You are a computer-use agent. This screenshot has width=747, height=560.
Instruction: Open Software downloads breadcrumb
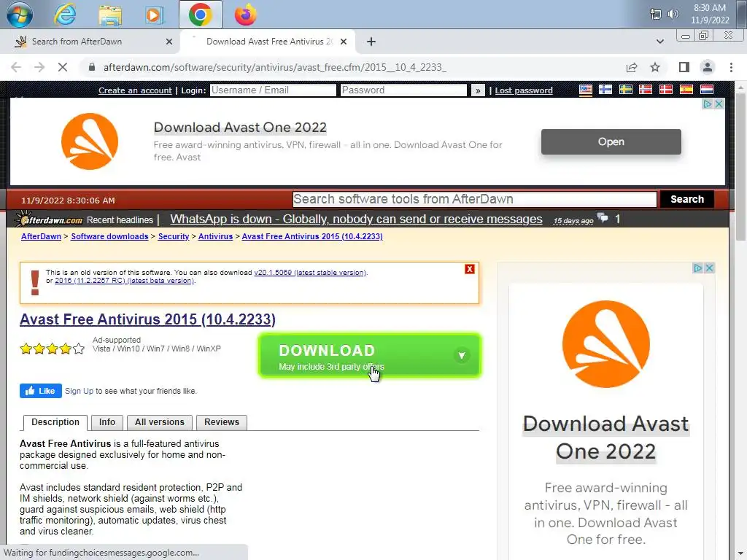coord(109,236)
